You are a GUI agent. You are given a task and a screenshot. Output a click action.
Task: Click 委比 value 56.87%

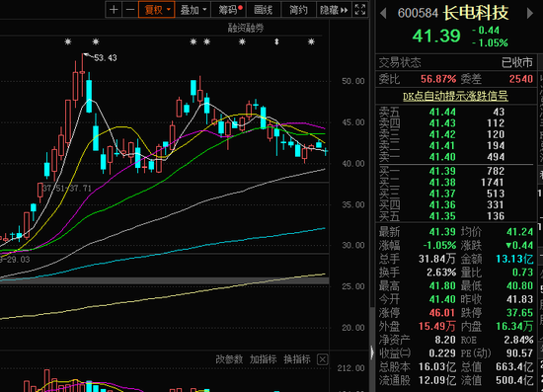click(438, 79)
